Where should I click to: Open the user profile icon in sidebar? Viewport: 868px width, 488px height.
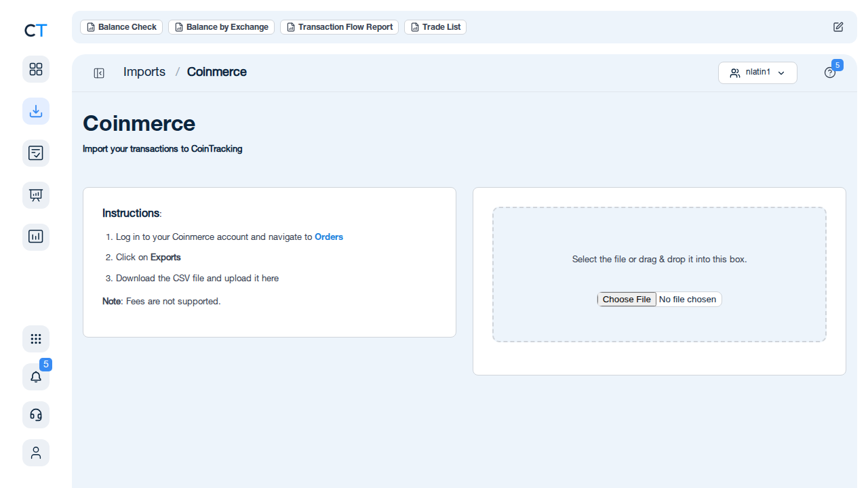[x=36, y=453]
